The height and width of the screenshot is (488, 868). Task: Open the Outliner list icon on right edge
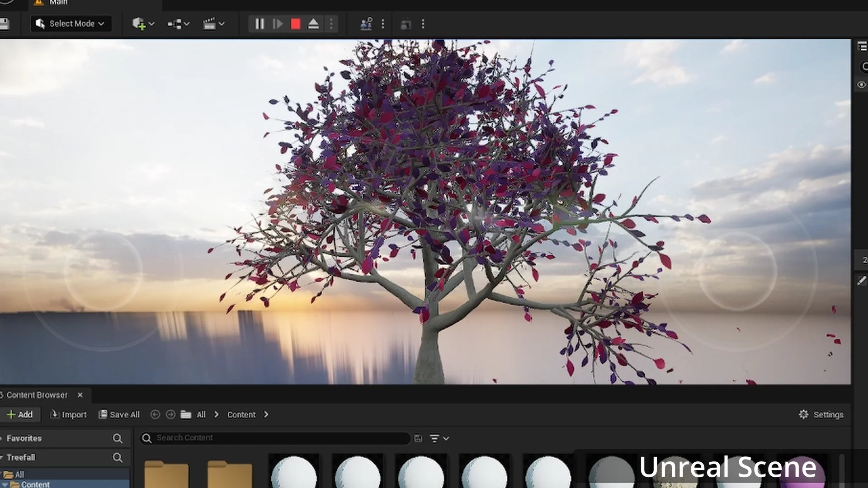(x=862, y=47)
